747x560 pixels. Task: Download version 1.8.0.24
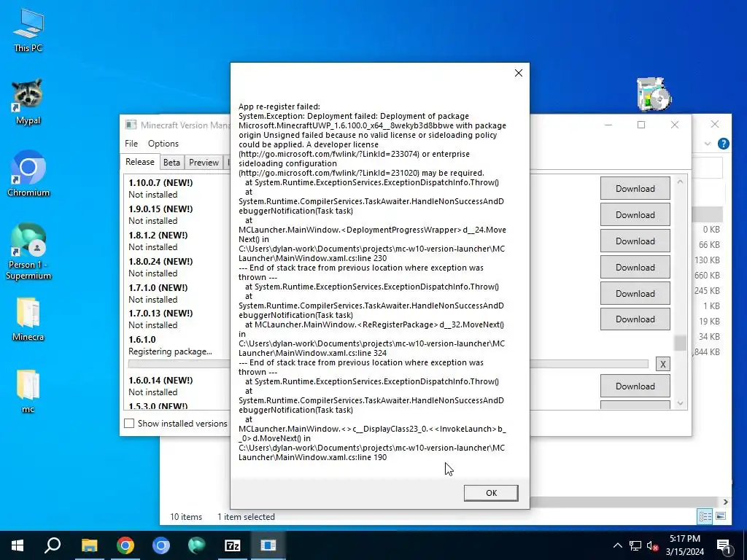click(x=635, y=267)
